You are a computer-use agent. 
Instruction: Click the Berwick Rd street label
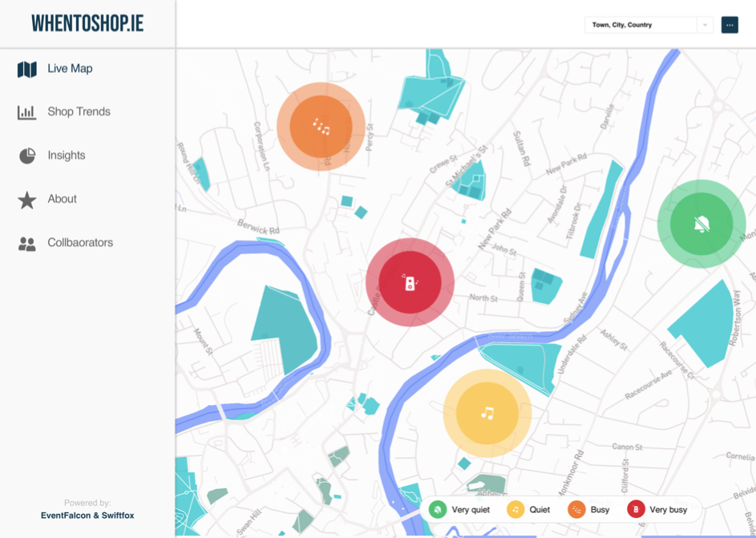click(258, 227)
